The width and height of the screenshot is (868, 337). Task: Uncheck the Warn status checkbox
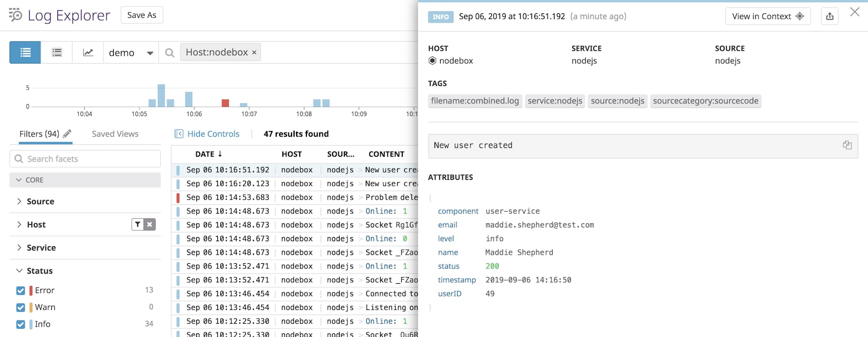tap(20, 307)
